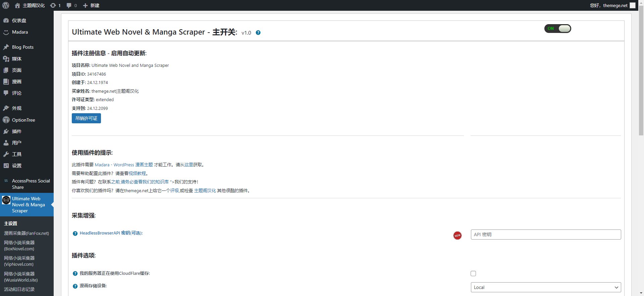
Task: Click the 漫画 book icon
Action: [x=6, y=82]
